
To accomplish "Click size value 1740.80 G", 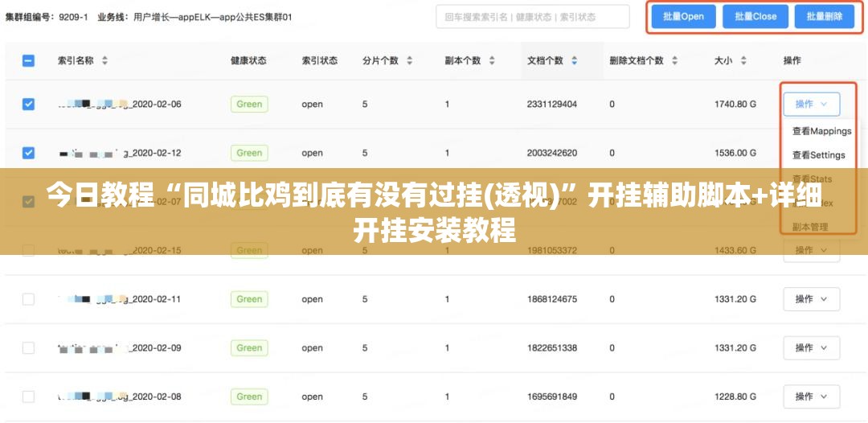I will (735, 104).
